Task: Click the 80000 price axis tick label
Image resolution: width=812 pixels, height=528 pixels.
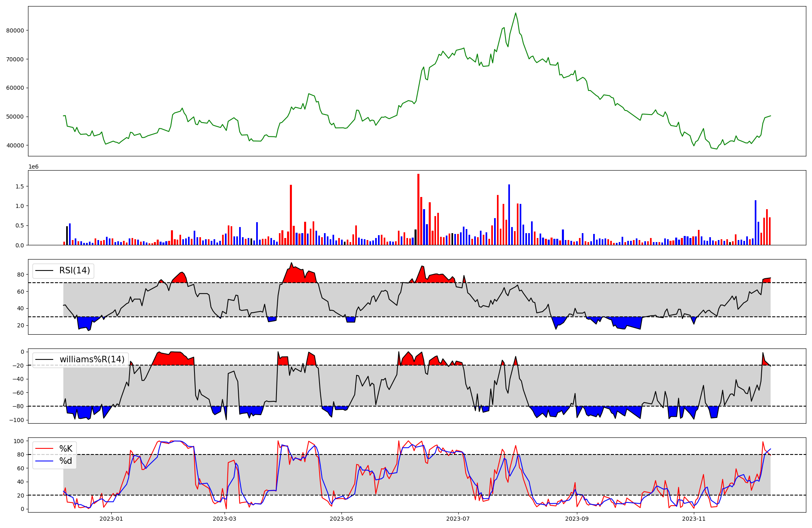Action: 15,30
